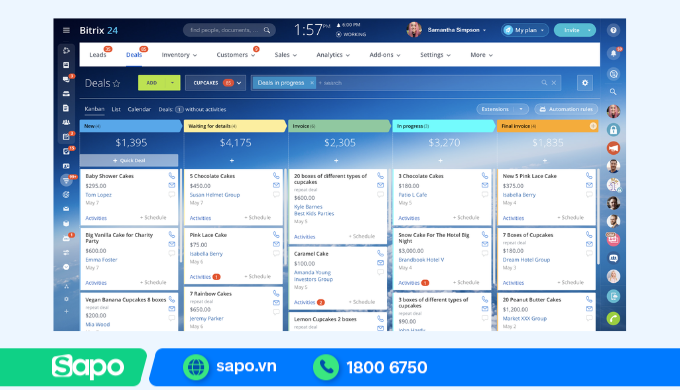Open the 20 Peanut Butter Cakes deal title
The height and width of the screenshot is (390, 680).
tap(532, 300)
